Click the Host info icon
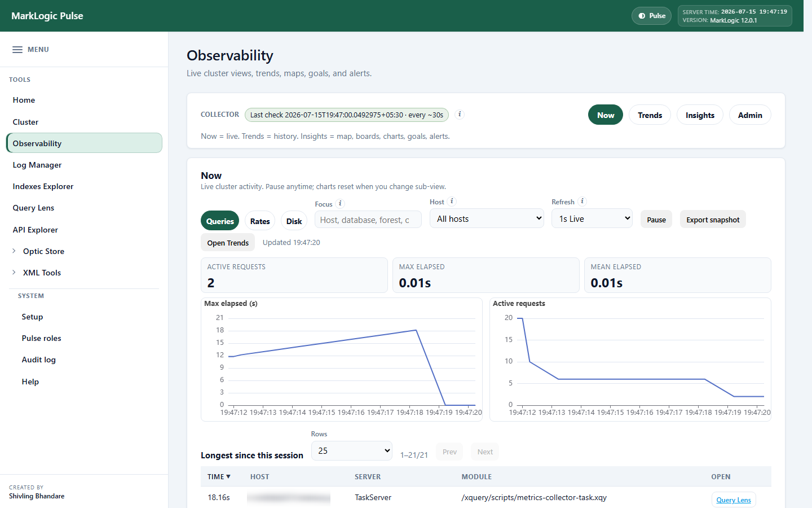The width and height of the screenshot is (812, 508). click(452, 202)
